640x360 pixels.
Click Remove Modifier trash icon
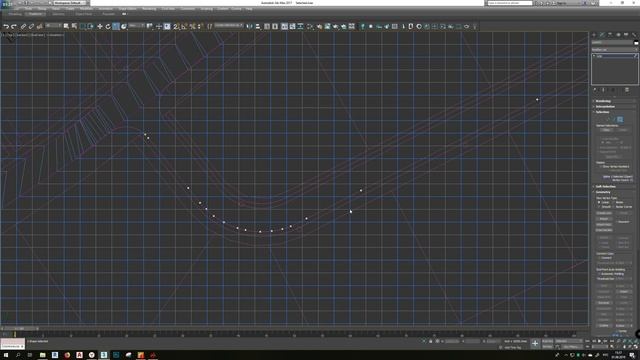(x=627, y=89)
